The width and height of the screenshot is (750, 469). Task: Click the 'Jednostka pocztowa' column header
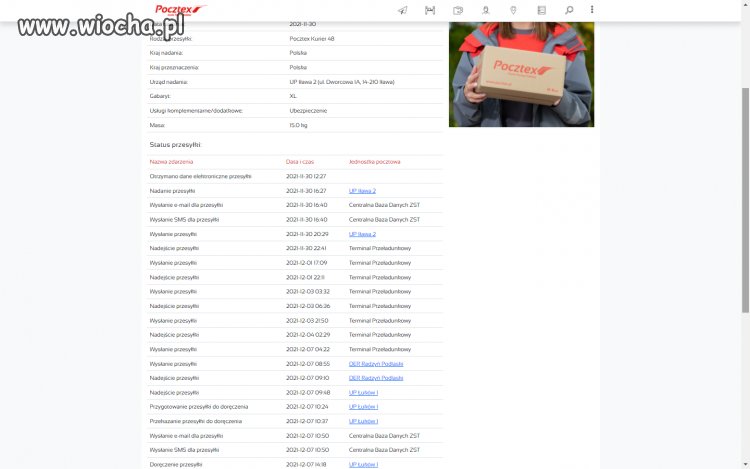375,162
